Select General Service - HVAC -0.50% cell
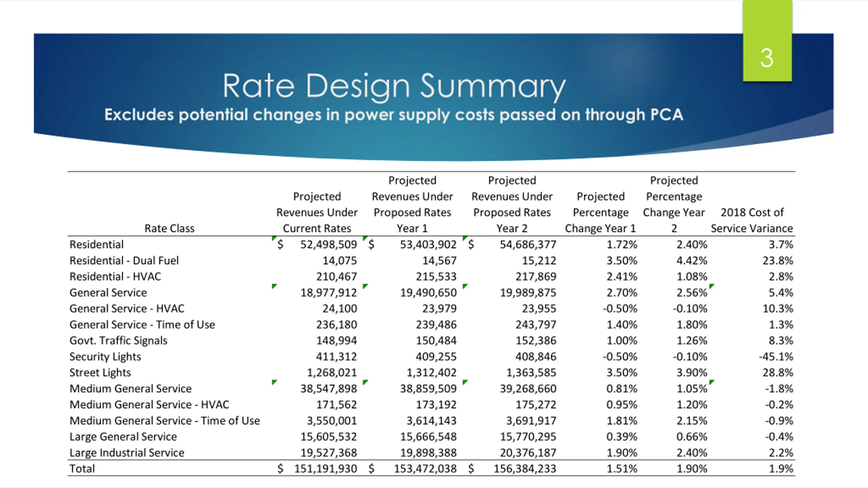This screenshot has width=868, height=488. tap(620, 309)
